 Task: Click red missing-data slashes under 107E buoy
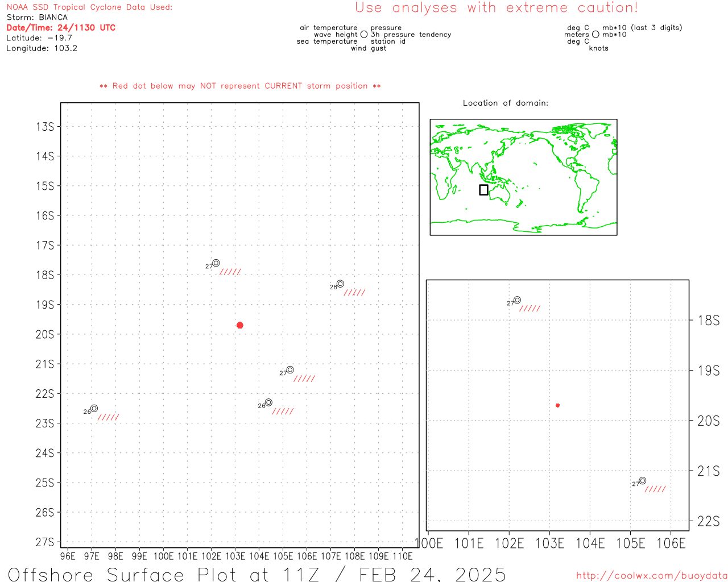[355, 293]
